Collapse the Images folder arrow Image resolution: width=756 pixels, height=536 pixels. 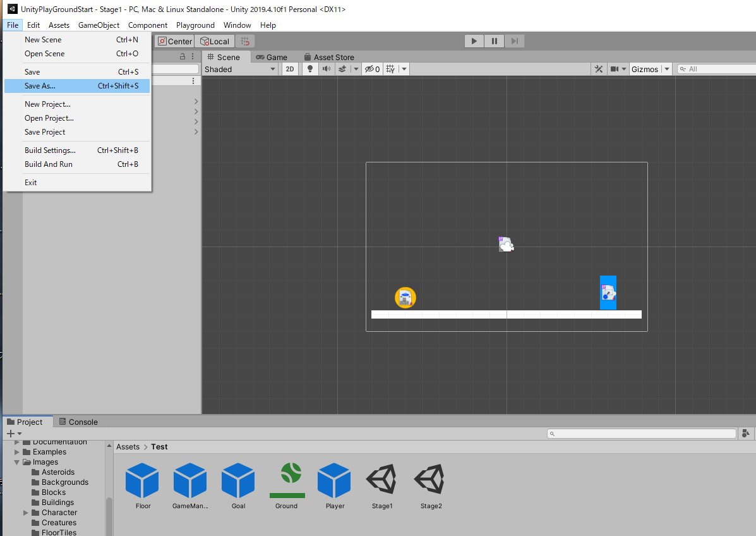[x=17, y=462]
